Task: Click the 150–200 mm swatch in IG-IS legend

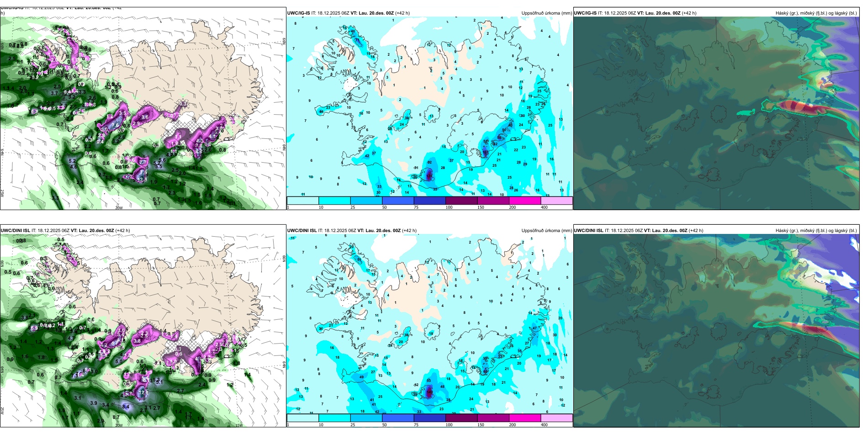Action: pyautogui.click(x=493, y=201)
